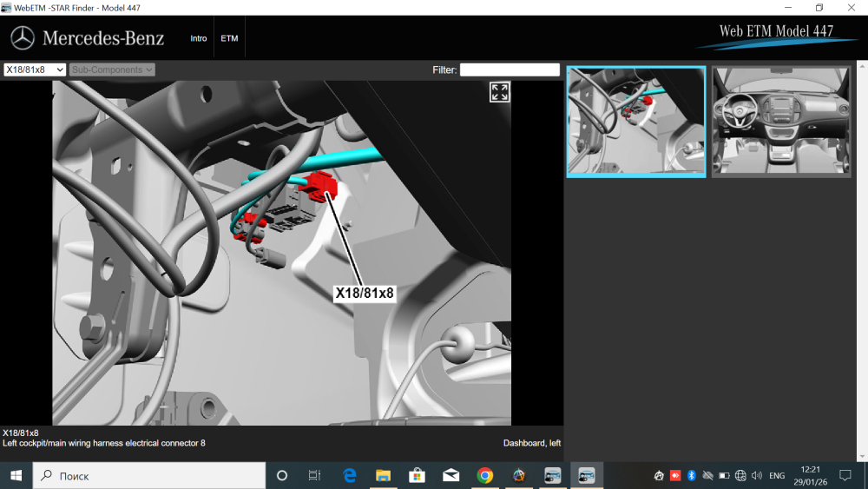Restore down the WebETM window
This screenshot has height=489, width=868.
[x=819, y=8]
